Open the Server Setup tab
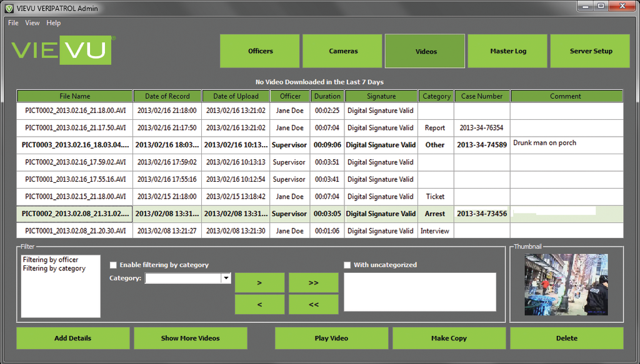 [589, 51]
